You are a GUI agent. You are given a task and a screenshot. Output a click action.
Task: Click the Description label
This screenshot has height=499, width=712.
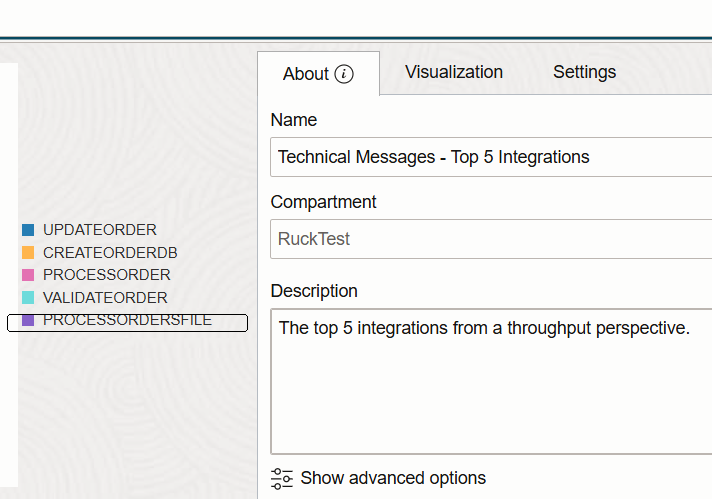(314, 291)
